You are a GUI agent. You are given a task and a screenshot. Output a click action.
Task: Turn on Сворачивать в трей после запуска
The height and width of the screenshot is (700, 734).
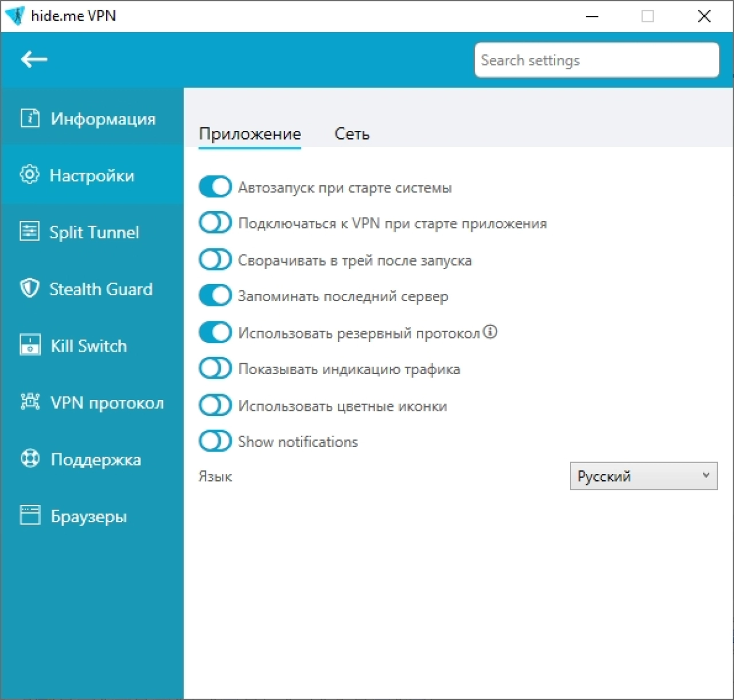pos(215,259)
